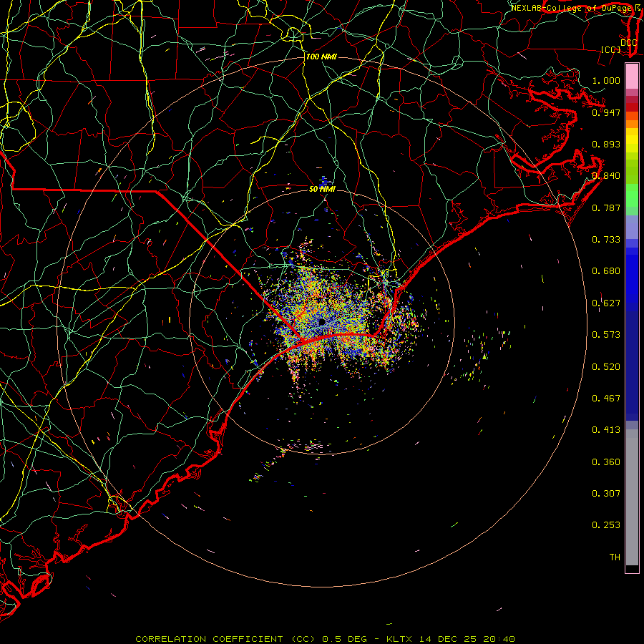Click the 0.307 color scale value
The height and width of the screenshot is (644, 644).
tap(606, 494)
